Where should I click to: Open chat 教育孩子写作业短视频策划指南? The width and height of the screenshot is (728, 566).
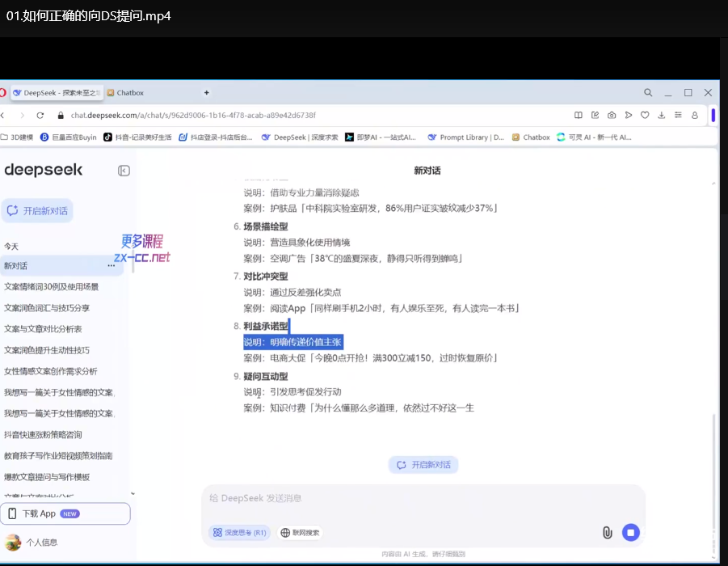click(x=58, y=456)
